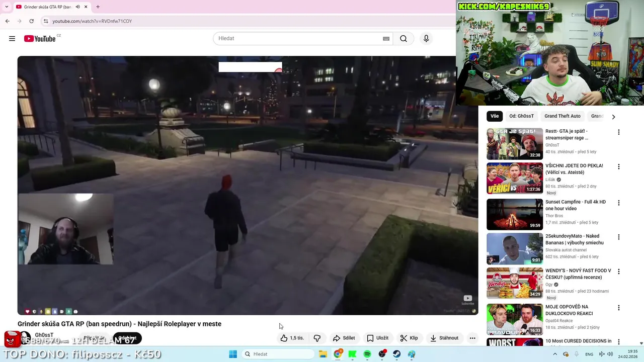Switch the ENG keyboard language indicator
The width and height of the screenshot is (644, 362).
(x=589, y=354)
